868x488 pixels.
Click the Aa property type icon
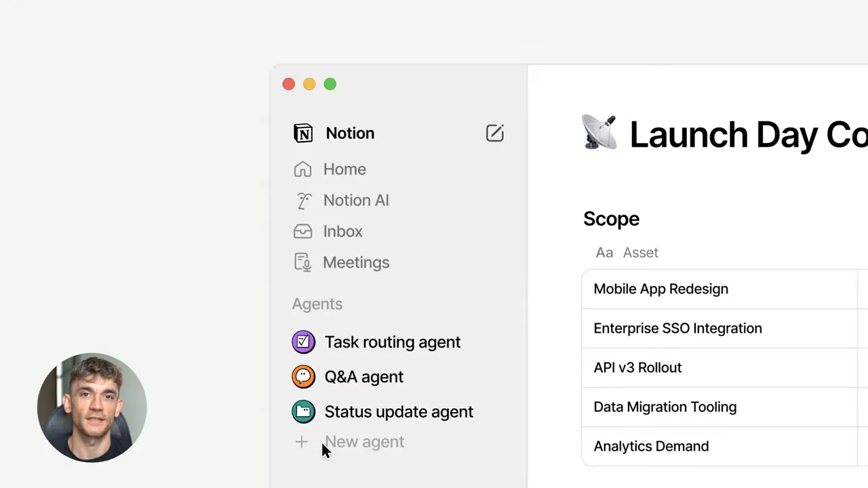pos(604,253)
